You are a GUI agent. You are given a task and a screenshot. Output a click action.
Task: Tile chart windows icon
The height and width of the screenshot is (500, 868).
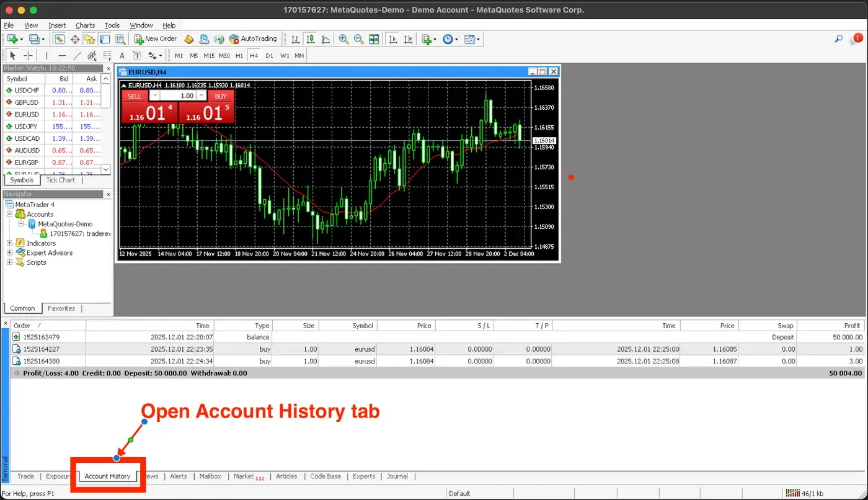pyautogui.click(x=374, y=39)
